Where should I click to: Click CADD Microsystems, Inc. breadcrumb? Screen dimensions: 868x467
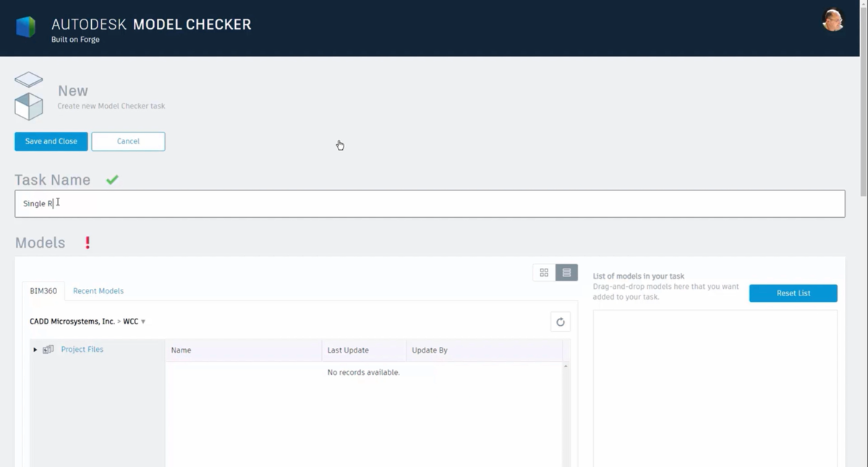click(72, 321)
